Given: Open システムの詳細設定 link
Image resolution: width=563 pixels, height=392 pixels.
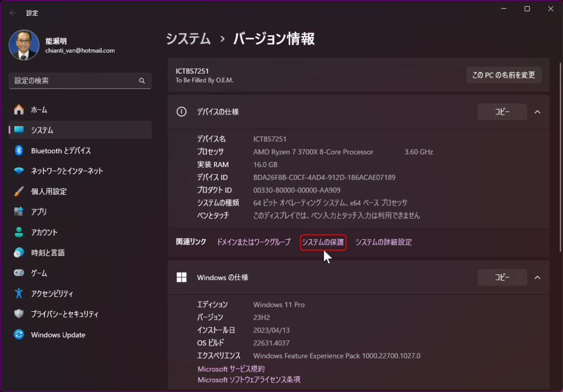Looking at the screenshot, I should [383, 242].
